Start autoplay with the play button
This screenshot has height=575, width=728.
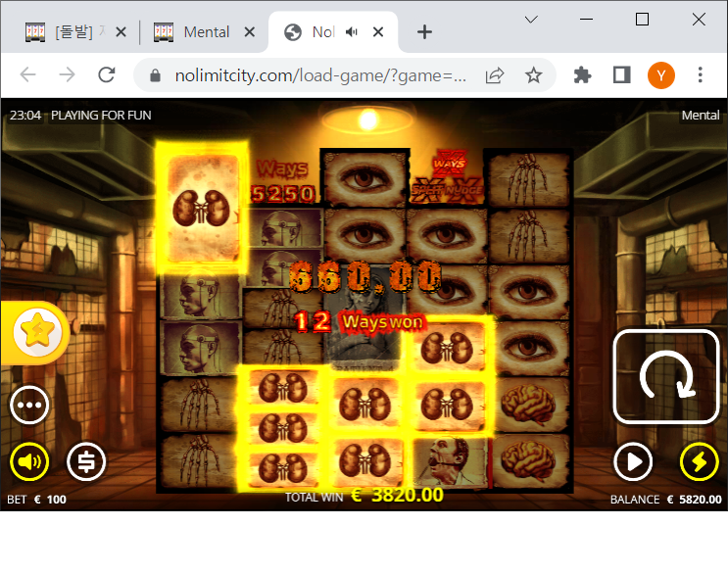click(633, 461)
